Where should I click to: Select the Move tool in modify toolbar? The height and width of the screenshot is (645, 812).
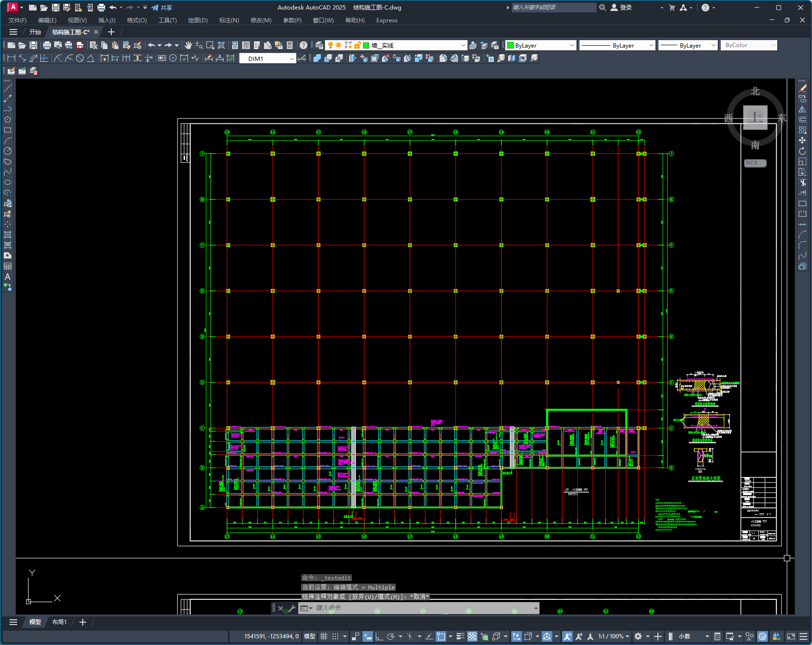(802, 140)
